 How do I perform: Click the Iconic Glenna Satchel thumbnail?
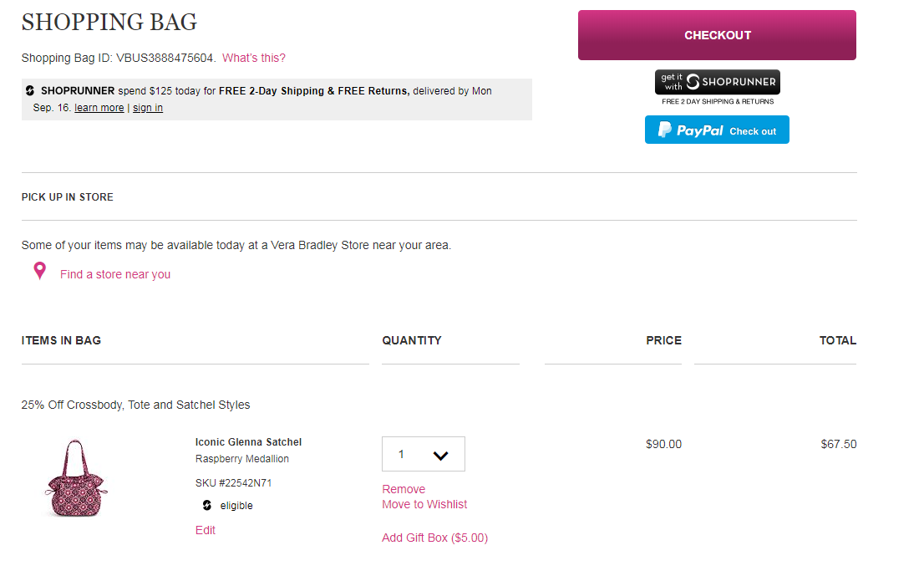tap(75, 478)
